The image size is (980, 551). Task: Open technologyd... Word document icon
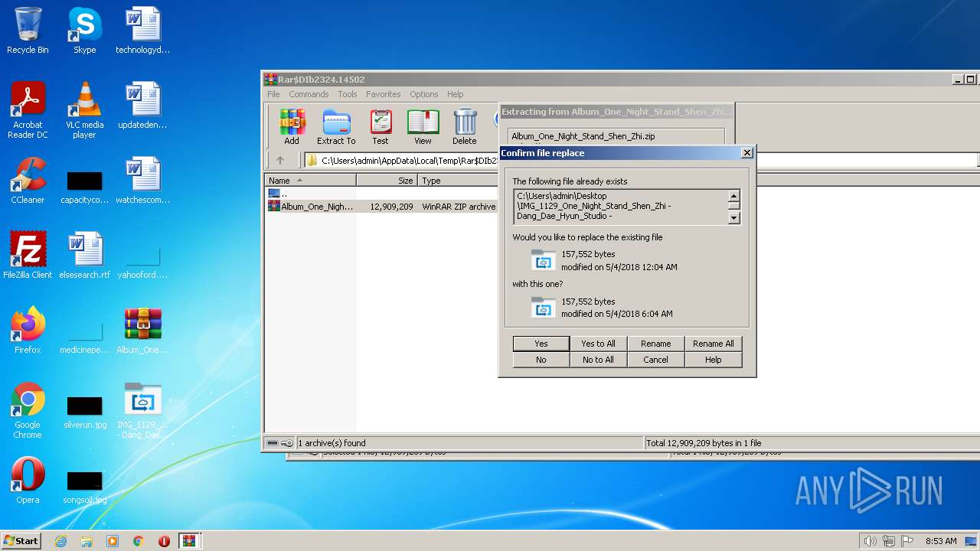[x=143, y=31]
